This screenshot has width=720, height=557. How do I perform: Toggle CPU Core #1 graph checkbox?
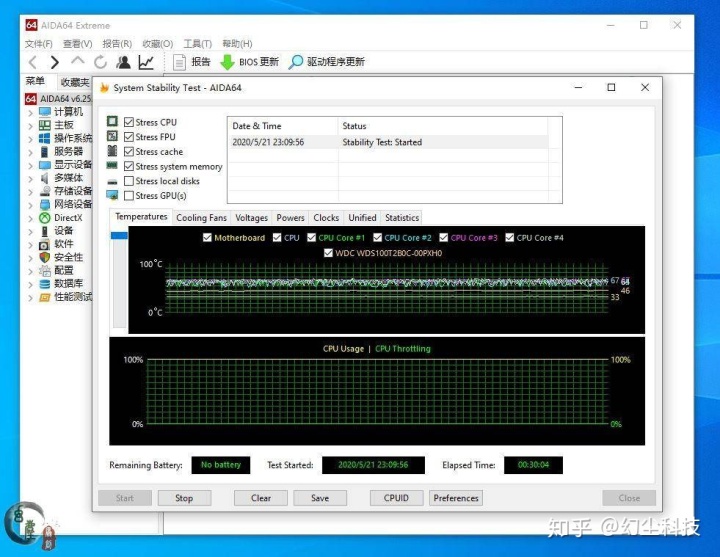tap(311, 237)
